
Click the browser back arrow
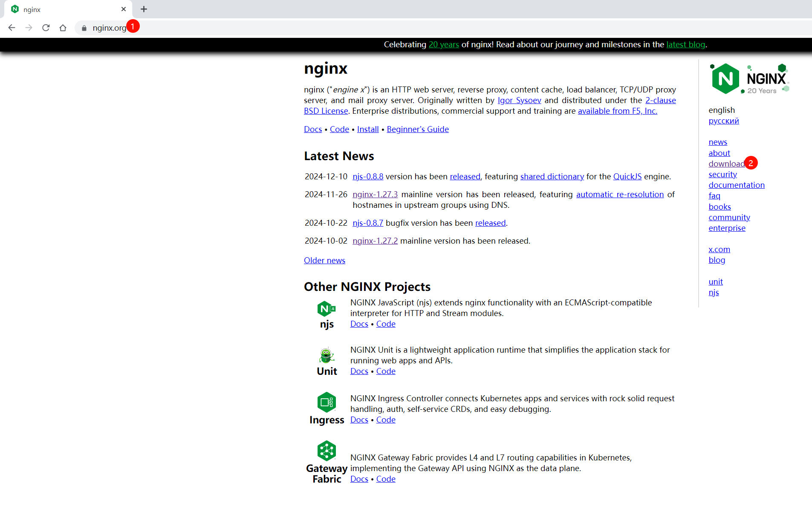12,28
